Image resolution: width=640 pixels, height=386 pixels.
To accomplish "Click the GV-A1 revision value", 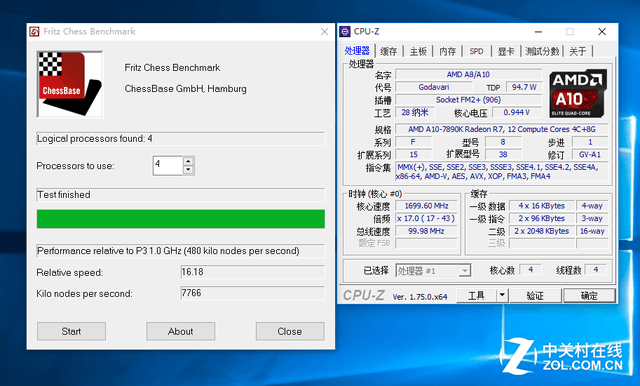I will pos(590,155).
